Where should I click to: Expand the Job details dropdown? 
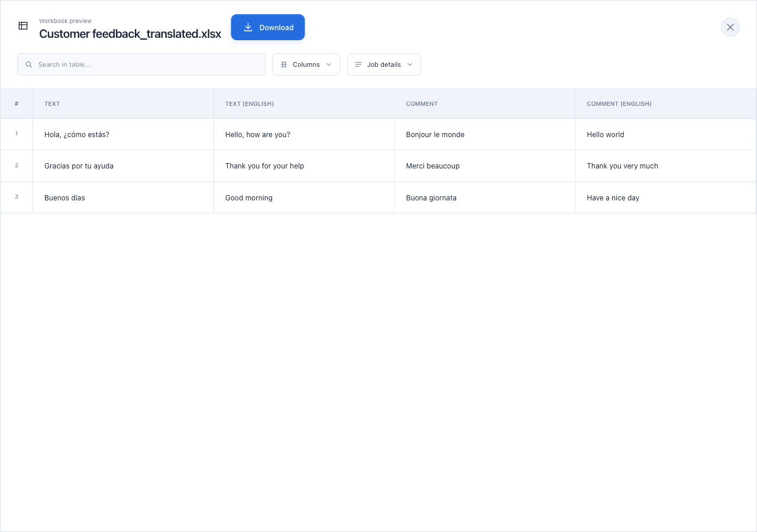click(x=384, y=64)
